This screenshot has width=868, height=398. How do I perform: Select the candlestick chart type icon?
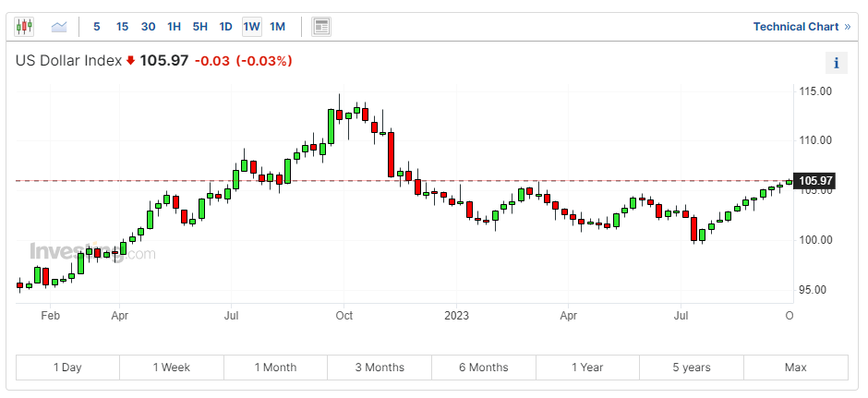pyautogui.click(x=24, y=27)
